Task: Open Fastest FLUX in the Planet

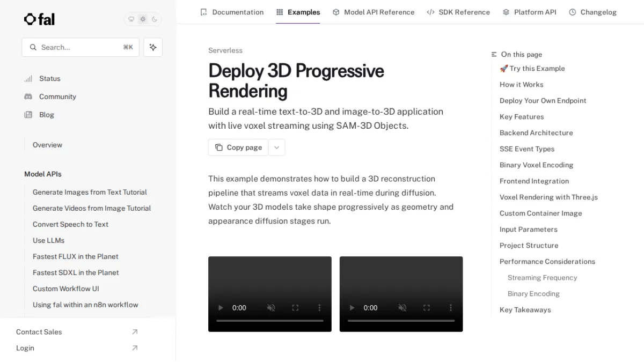Action: [x=76, y=256]
